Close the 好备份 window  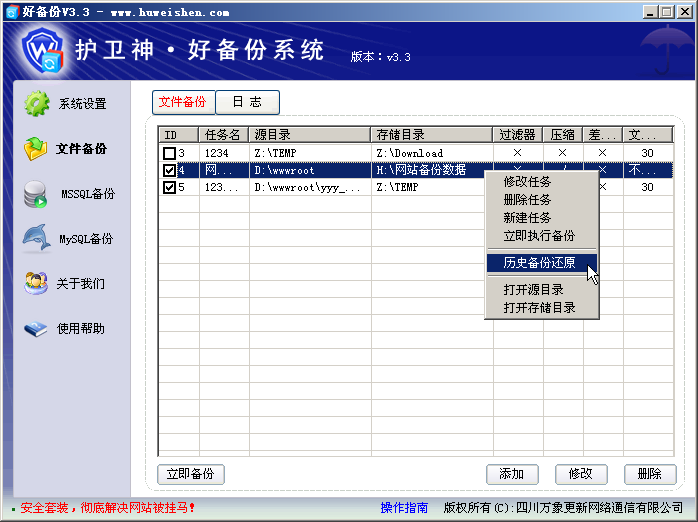click(685, 12)
